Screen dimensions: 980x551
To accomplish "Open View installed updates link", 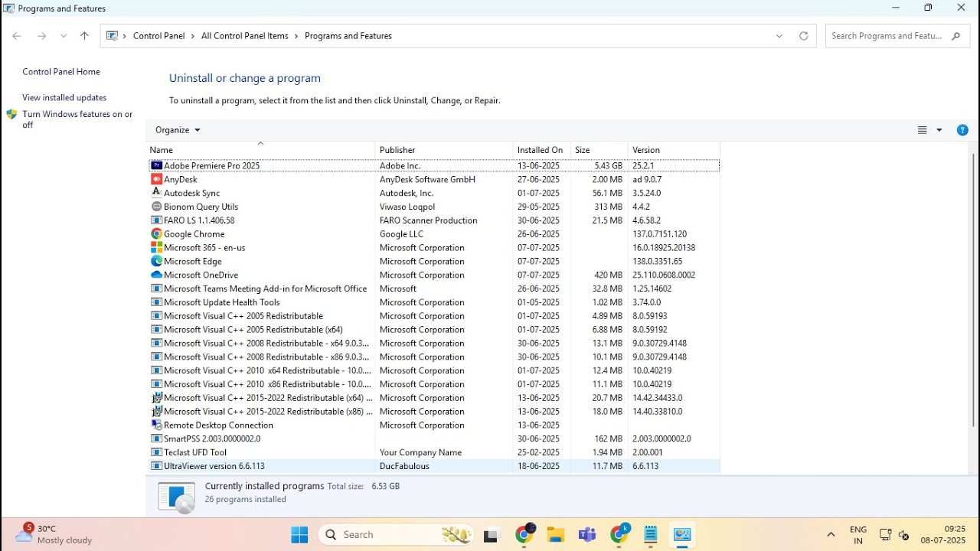I will 64,98.
